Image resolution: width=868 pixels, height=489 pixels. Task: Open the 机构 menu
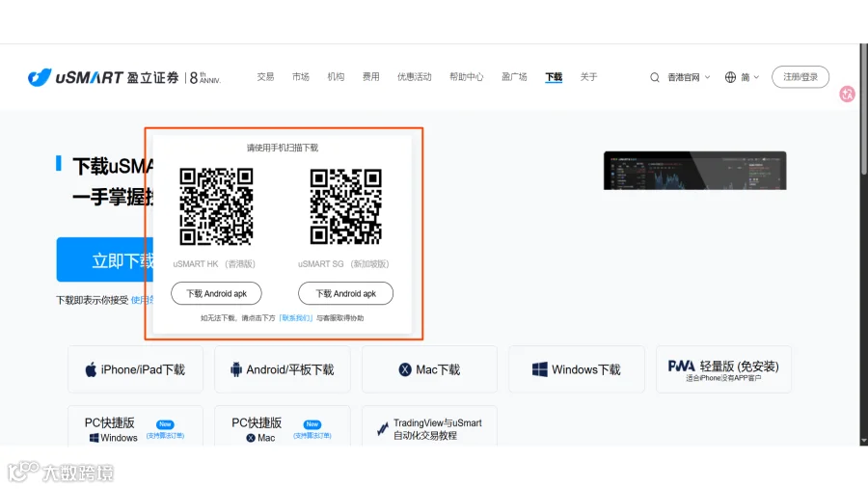(x=336, y=77)
